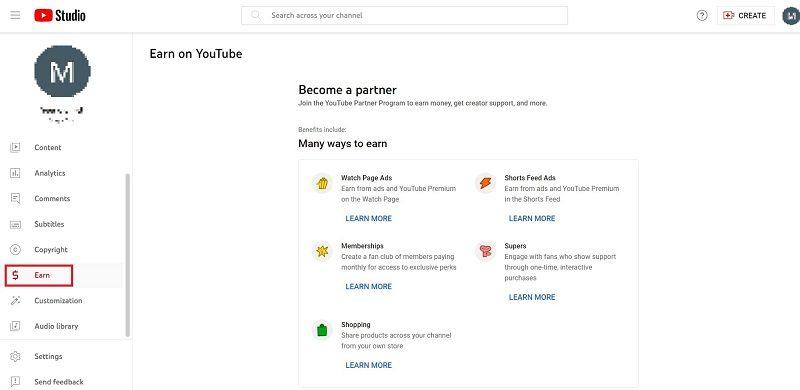Click the Supers heart icon

[485, 251]
